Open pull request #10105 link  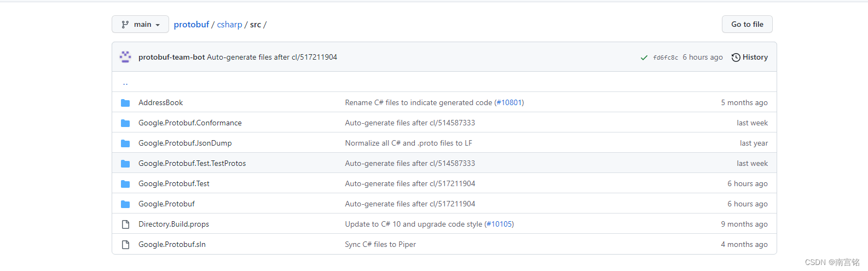[x=501, y=224]
